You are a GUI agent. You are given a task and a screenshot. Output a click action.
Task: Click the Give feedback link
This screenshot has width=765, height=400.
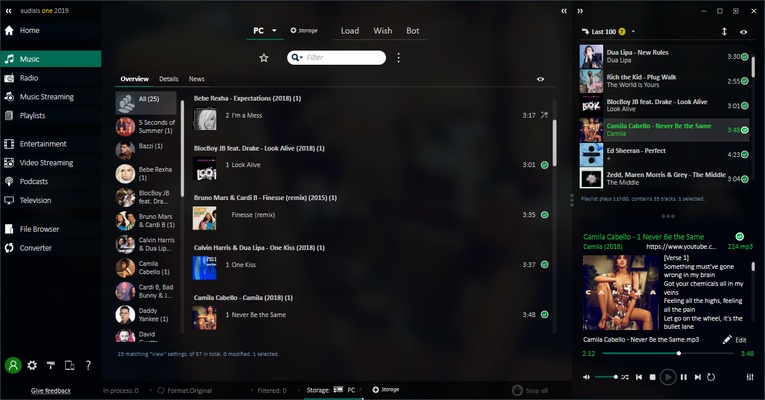tap(51, 390)
